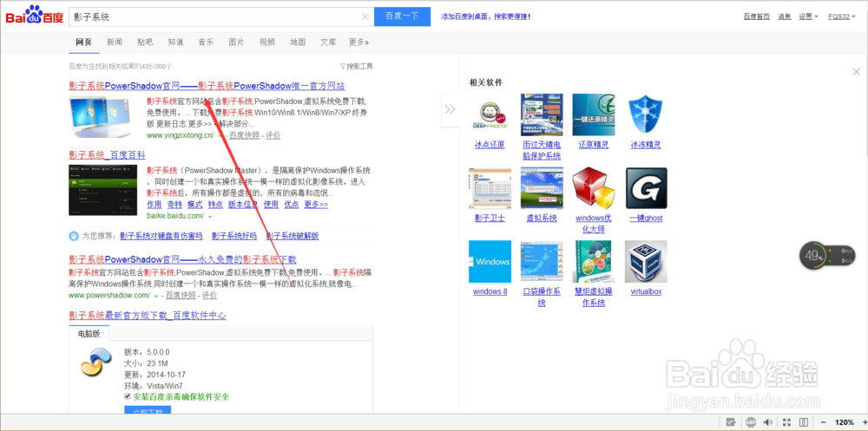Click the split-view columns icon in status bar

pyautogui.click(x=805, y=422)
